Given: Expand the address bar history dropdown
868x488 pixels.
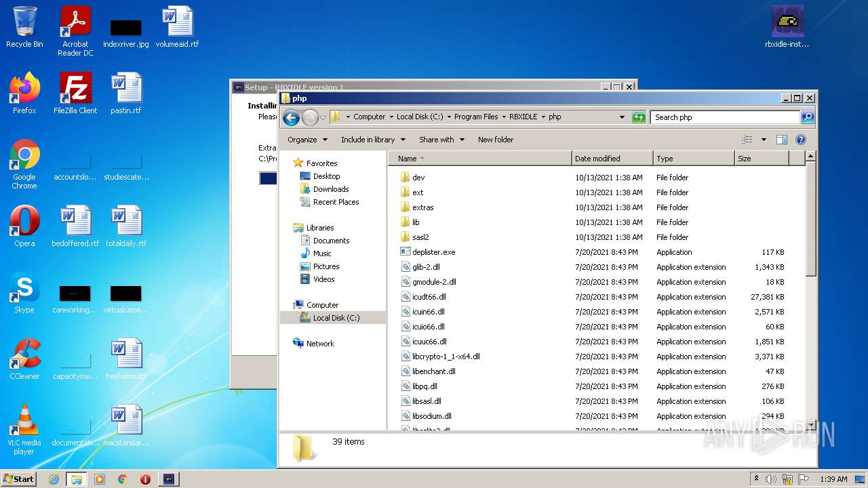Looking at the screenshot, I should (622, 117).
